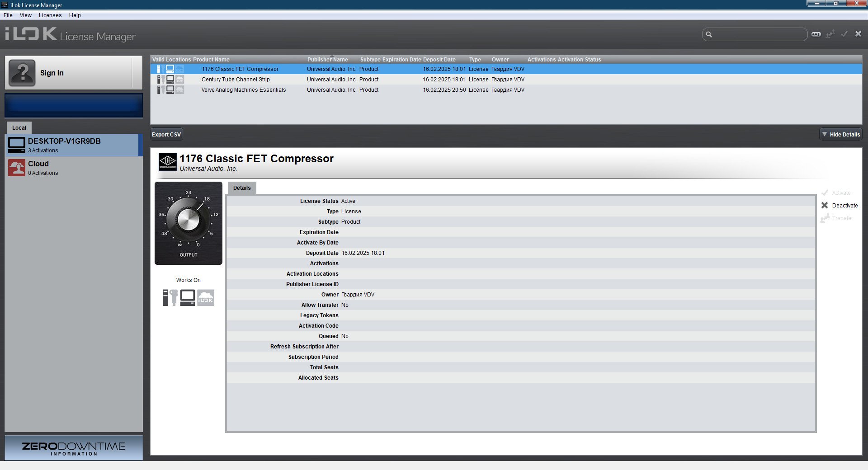Viewport: 868px width, 470px height.
Task: Sort by the Activations column header
Action: point(542,60)
